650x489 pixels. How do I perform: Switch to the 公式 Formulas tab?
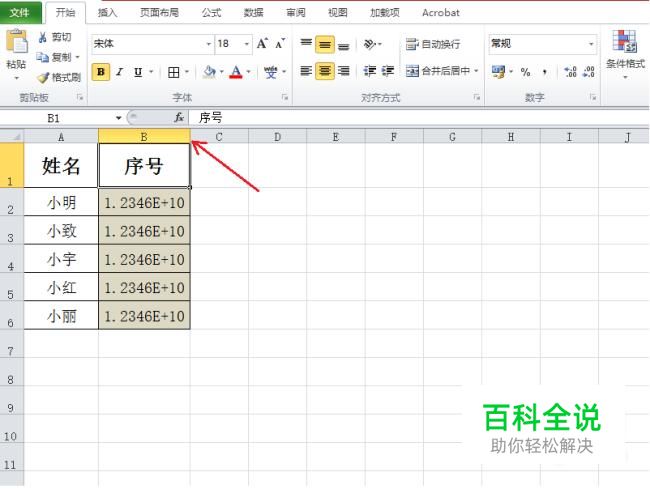211,13
